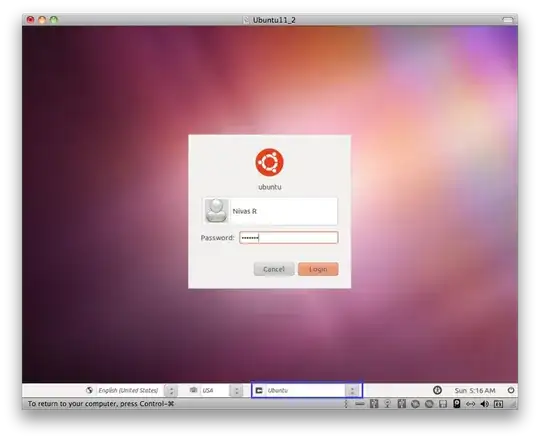Click the status bar icon showing letter P
The height and width of the screenshot is (440, 540).
(457, 404)
